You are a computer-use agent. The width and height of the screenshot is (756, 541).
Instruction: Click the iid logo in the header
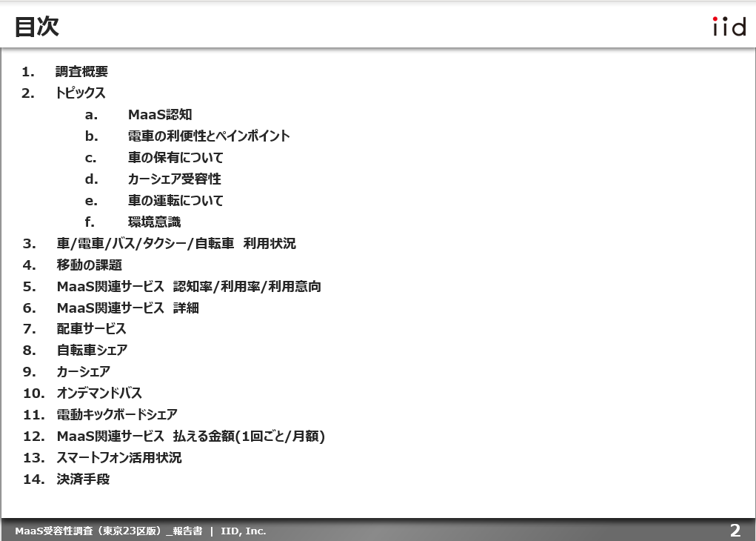[729, 27]
